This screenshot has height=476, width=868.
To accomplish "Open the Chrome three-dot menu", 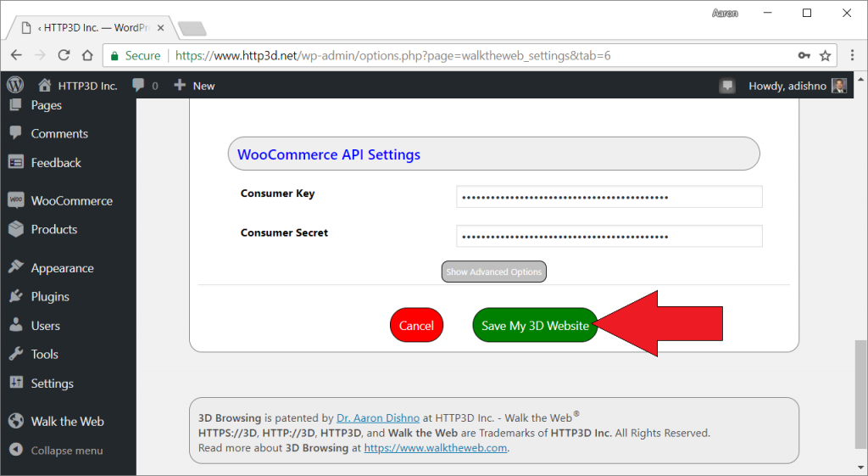I will tap(852, 55).
